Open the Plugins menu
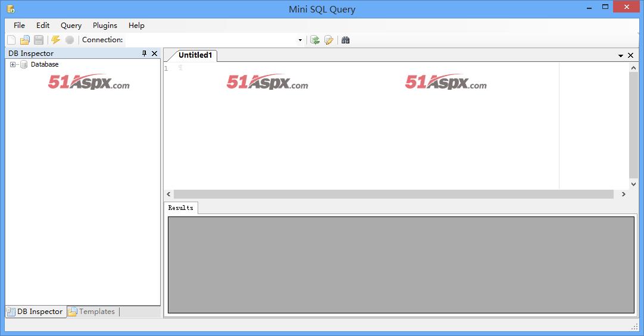Screen dimensions: 644x336 coord(105,26)
